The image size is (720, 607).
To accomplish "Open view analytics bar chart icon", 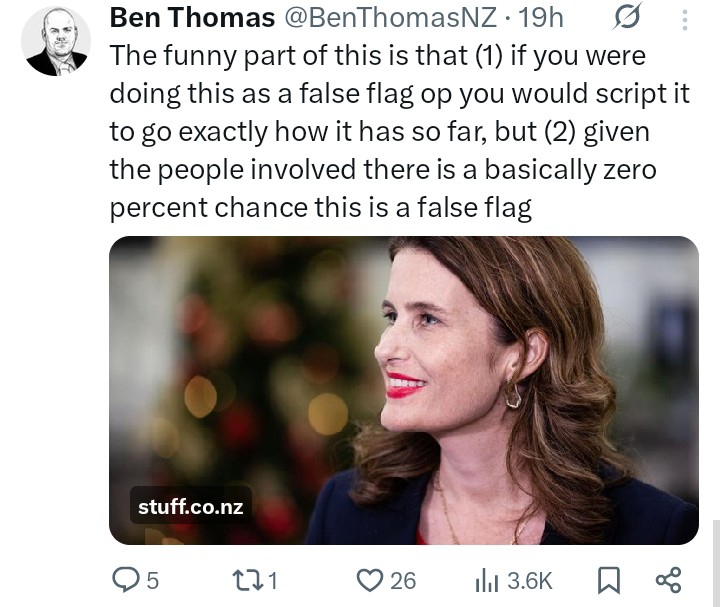I will coord(486,580).
